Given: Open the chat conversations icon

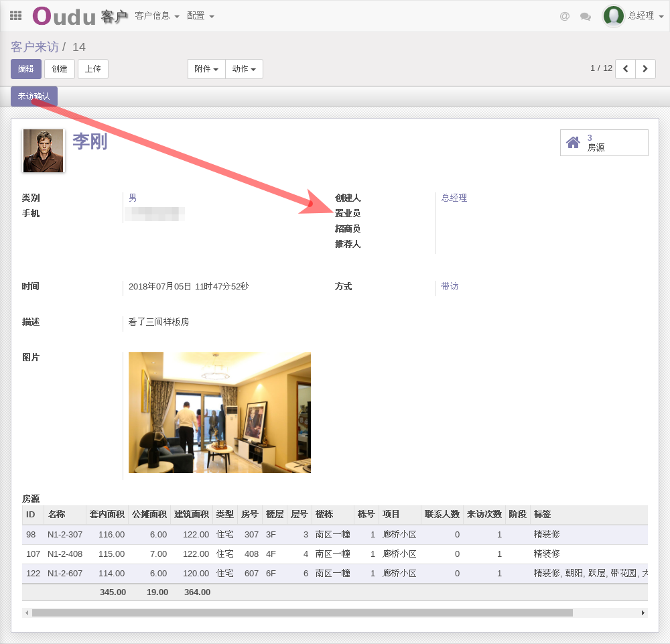Looking at the screenshot, I should [x=586, y=17].
